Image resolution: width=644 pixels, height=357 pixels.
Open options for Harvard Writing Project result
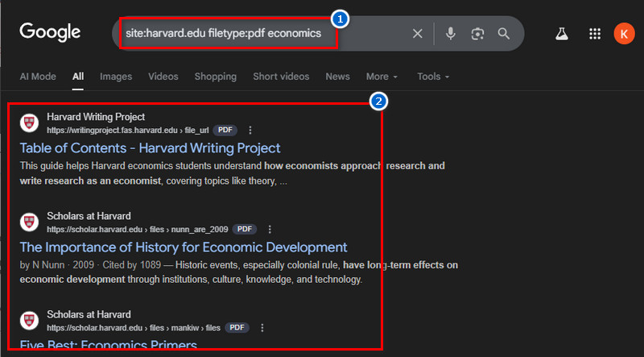pyautogui.click(x=250, y=130)
